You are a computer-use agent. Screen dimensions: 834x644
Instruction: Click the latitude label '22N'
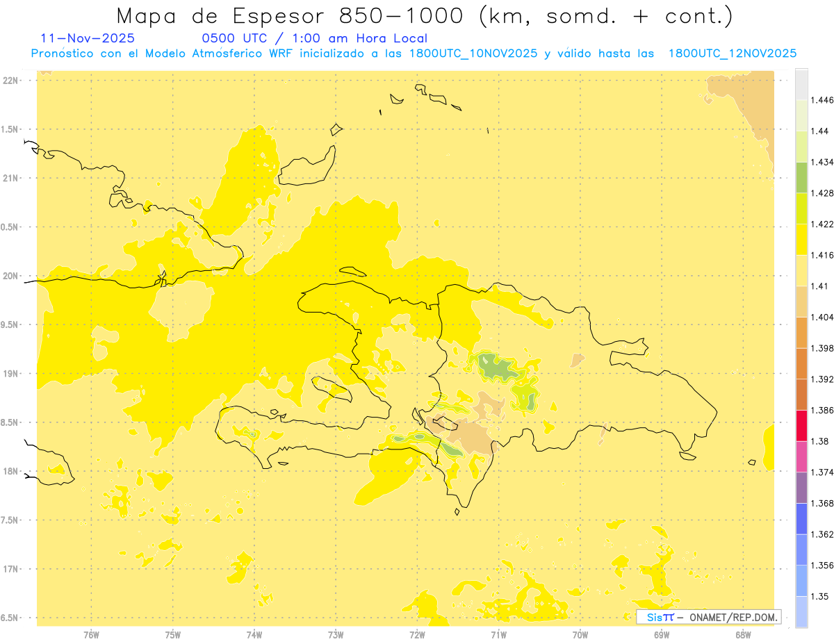pyautogui.click(x=10, y=81)
